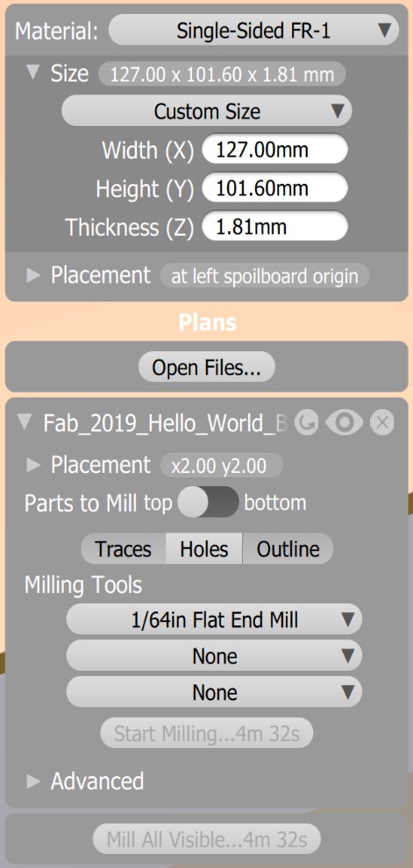The image size is (413, 868).
Task: Reload the Fab_2019_Hello_World file icon
Action: 306,423
